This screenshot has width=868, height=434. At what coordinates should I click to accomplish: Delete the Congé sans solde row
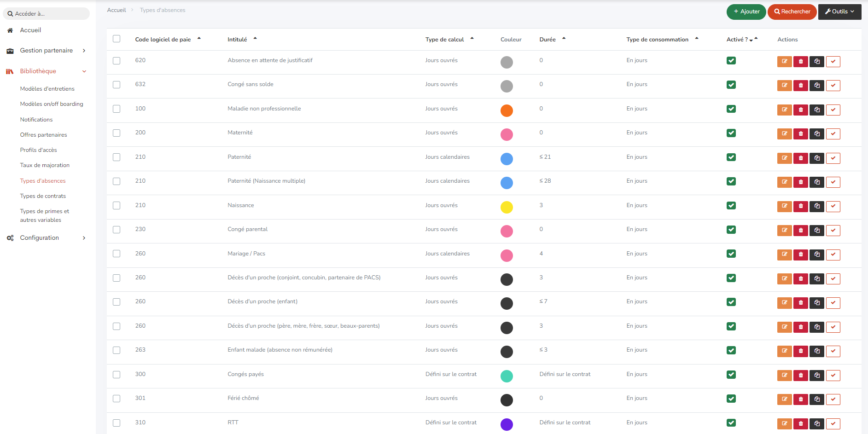pyautogui.click(x=800, y=86)
